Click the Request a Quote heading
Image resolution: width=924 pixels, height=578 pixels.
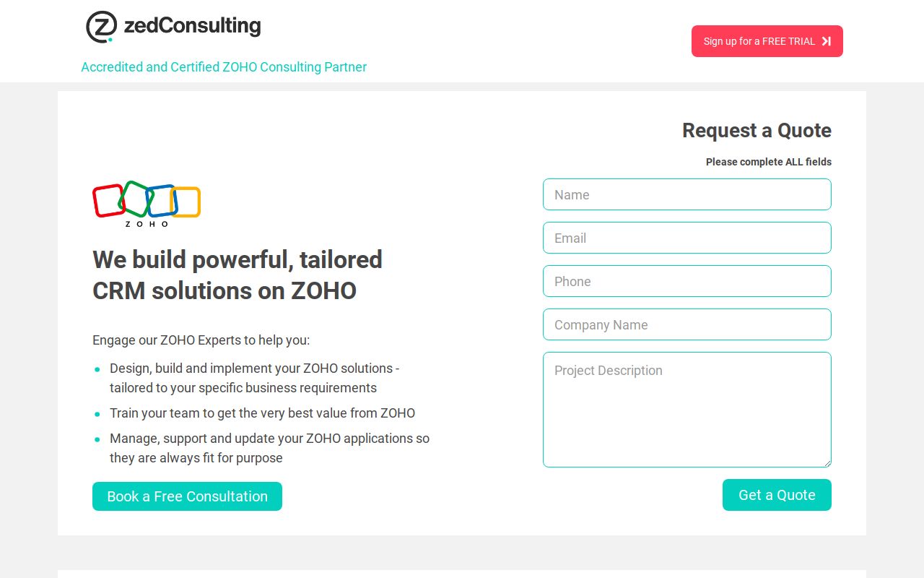pos(757,131)
